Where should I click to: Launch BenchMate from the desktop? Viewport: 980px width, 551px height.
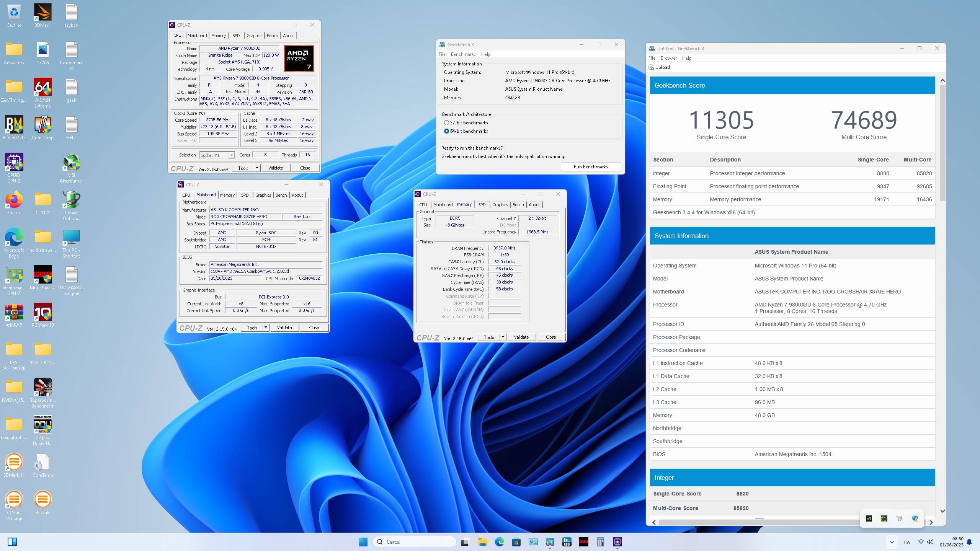point(14,128)
